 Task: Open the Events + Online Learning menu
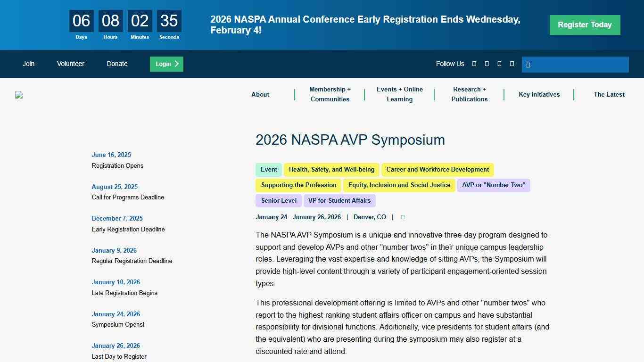[399, 94]
